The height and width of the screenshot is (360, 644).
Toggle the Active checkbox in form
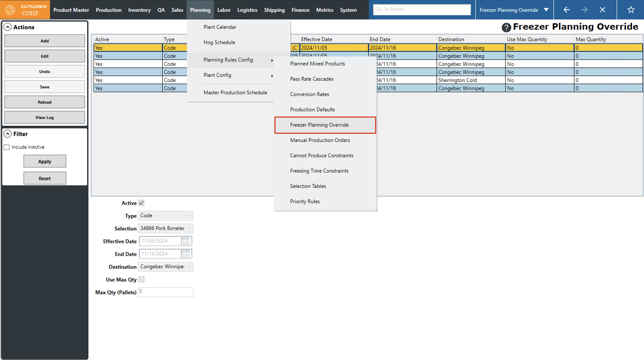click(x=141, y=203)
